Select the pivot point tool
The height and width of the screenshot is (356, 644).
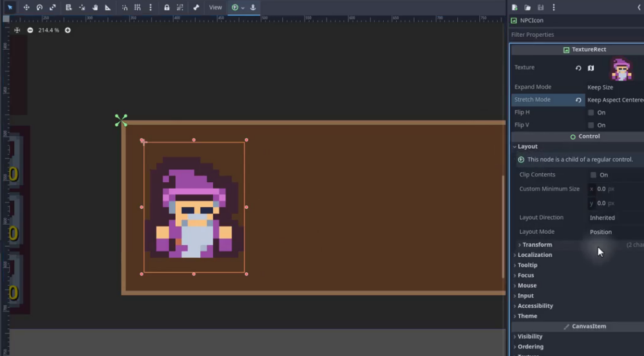[82, 7]
